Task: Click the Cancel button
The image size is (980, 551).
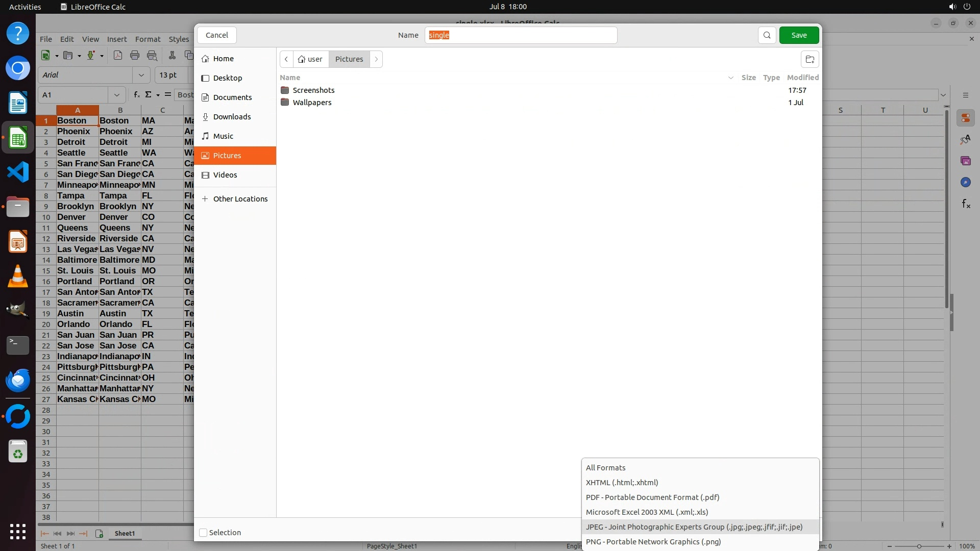Action: click(x=217, y=35)
